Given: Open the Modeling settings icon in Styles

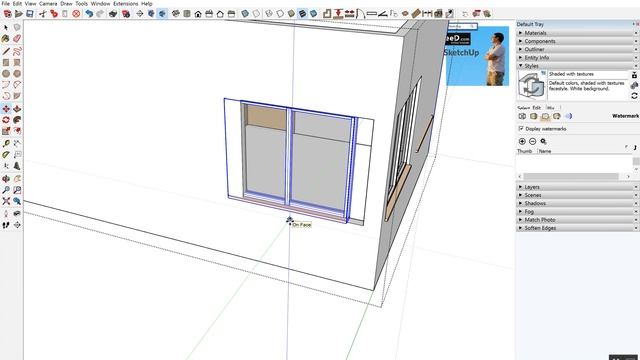Looking at the screenshot, I should [x=568, y=116].
